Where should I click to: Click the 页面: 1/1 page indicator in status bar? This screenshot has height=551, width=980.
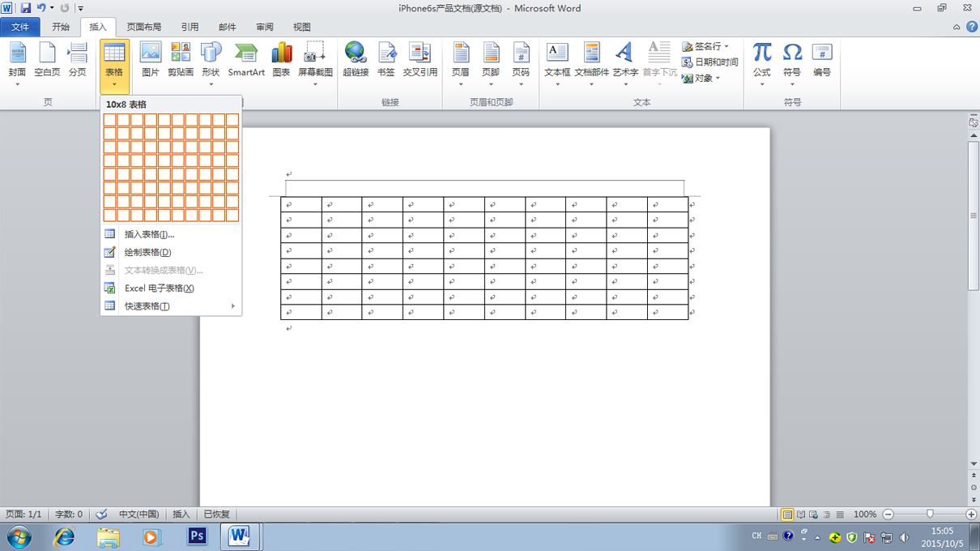point(23,515)
